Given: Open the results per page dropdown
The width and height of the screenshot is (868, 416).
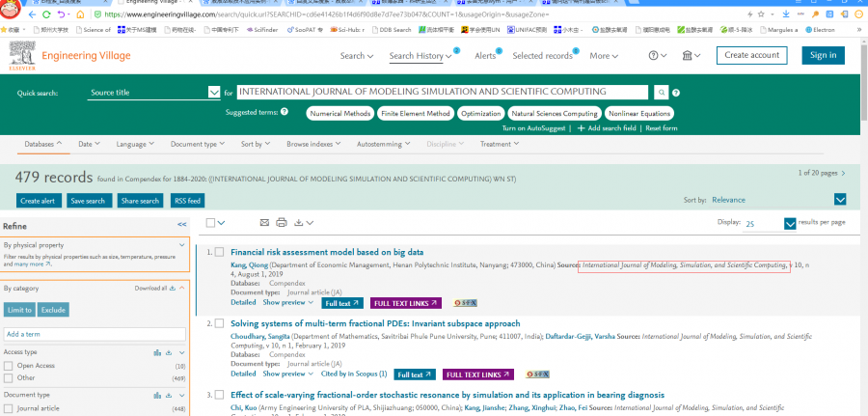Looking at the screenshot, I should (x=790, y=223).
